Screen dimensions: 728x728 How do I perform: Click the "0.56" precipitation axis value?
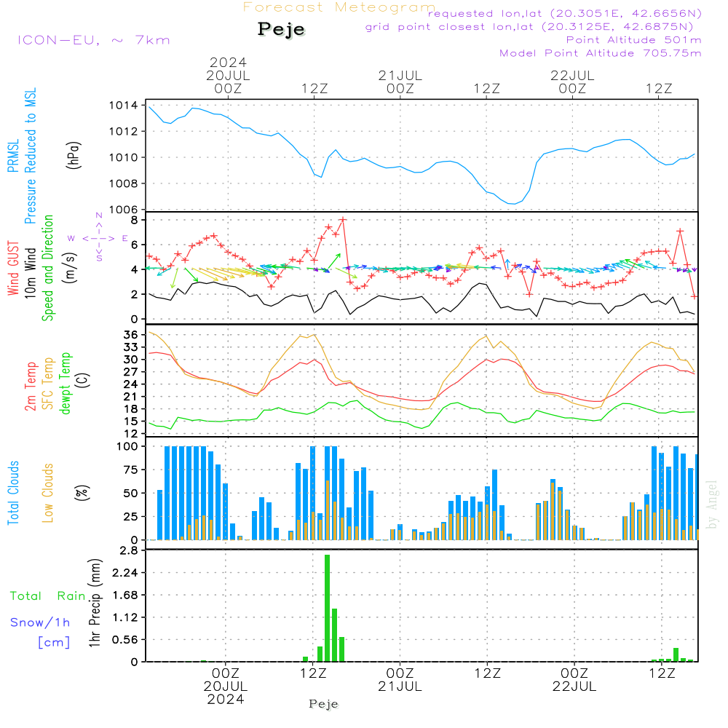point(125,640)
